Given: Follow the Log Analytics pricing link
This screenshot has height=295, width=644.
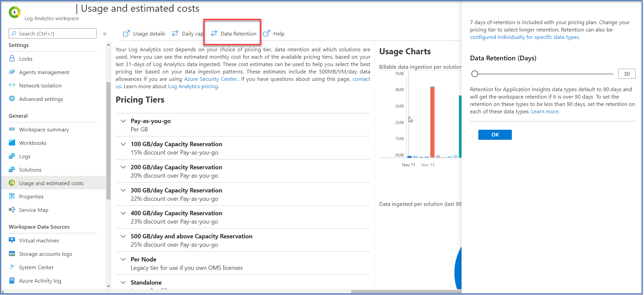Looking at the screenshot, I should click(x=193, y=86).
